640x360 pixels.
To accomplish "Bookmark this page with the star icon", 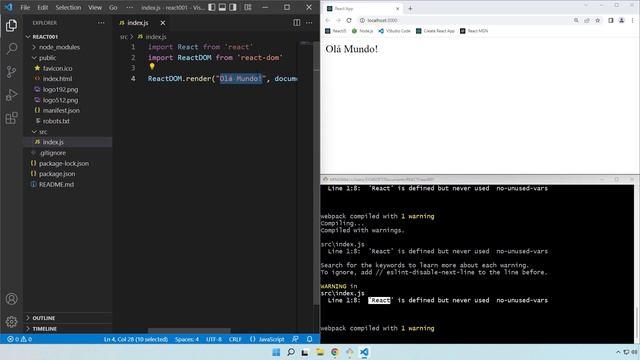I will tap(598, 20).
